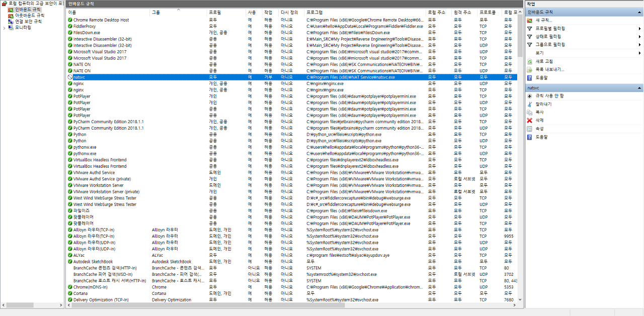Click the 복사 copy icon

(529, 113)
